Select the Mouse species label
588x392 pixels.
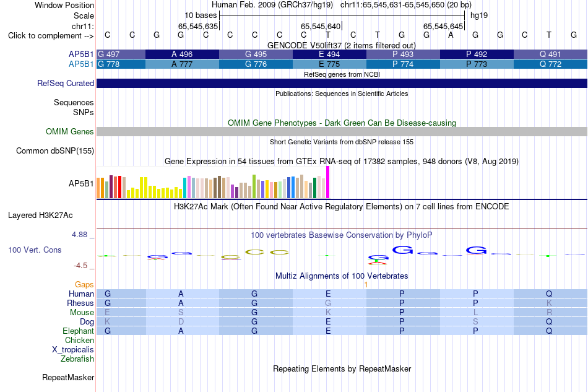[x=82, y=313]
